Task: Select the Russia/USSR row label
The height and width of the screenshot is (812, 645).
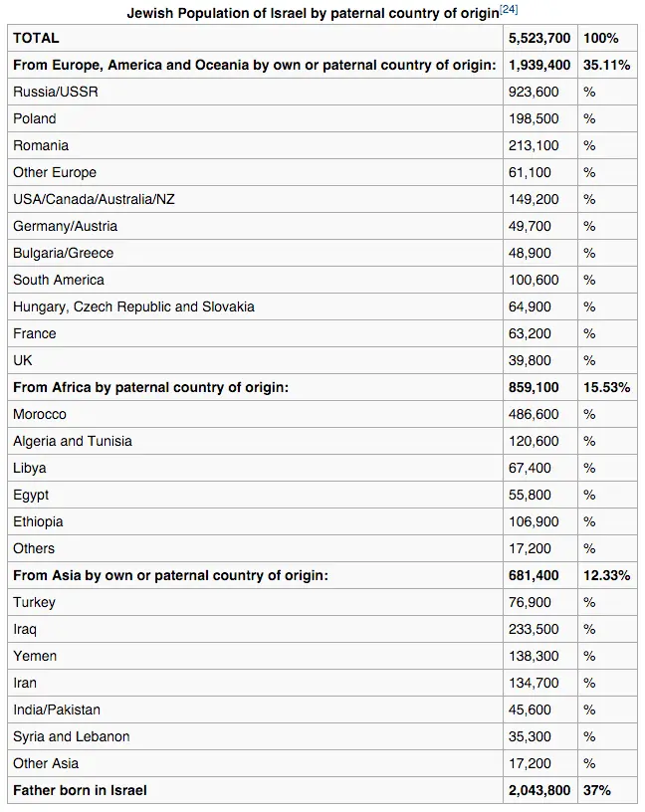Action: point(56,92)
